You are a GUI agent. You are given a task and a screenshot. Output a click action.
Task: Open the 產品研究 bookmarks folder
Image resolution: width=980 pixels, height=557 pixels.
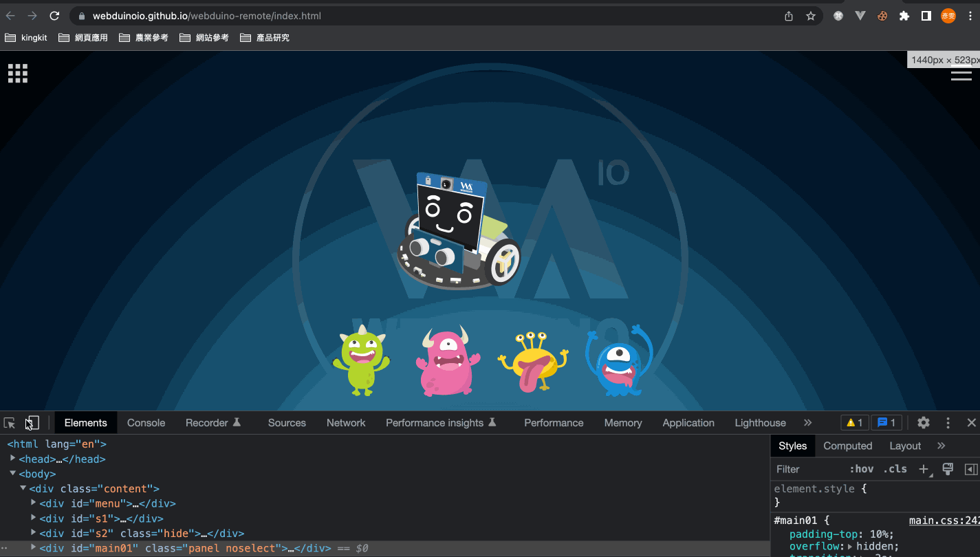pos(265,38)
